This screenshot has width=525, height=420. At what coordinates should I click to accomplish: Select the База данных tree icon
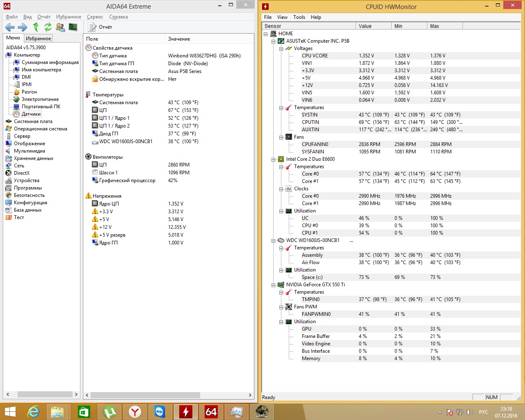tap(9, 210)
